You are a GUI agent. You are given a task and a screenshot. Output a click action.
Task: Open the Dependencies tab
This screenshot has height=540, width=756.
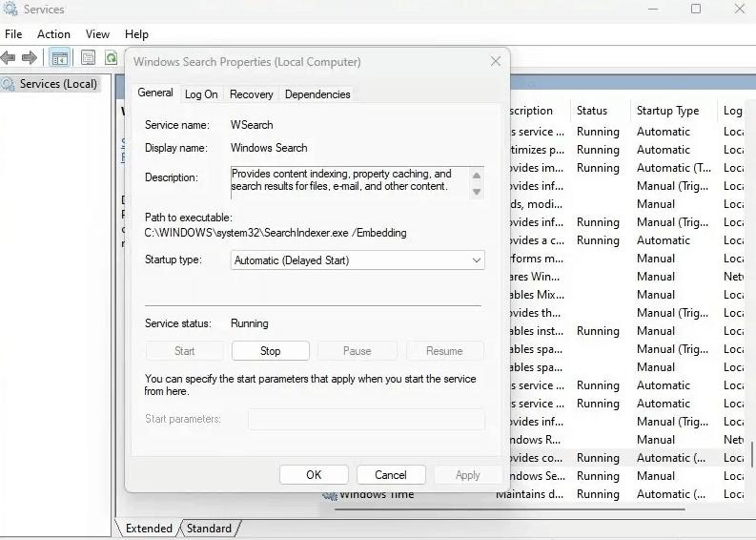(x=317, y=94)
